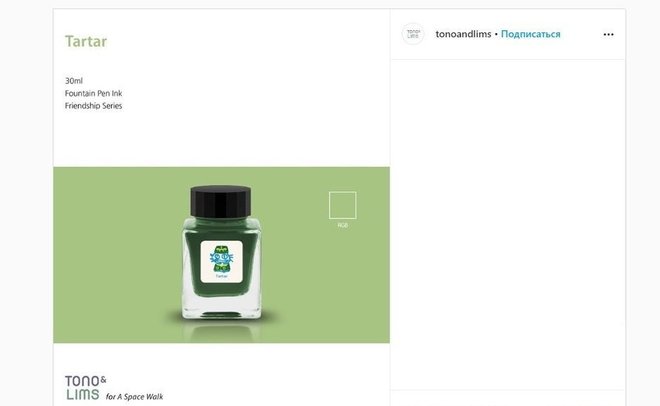Open the three-dots more options menu
Viewport: 660px width, 406px height.
(x=608, y=34)
